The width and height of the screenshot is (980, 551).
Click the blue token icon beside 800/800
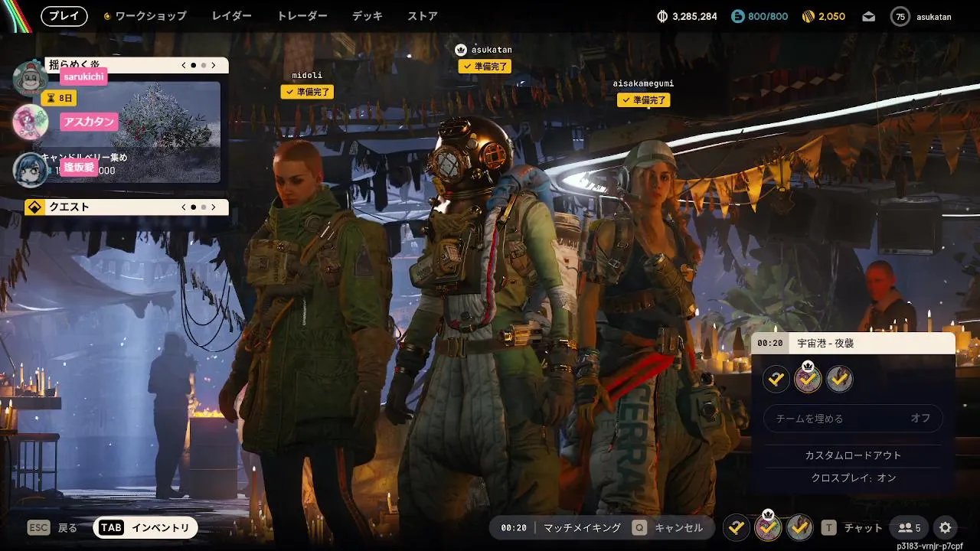point(738,16)
